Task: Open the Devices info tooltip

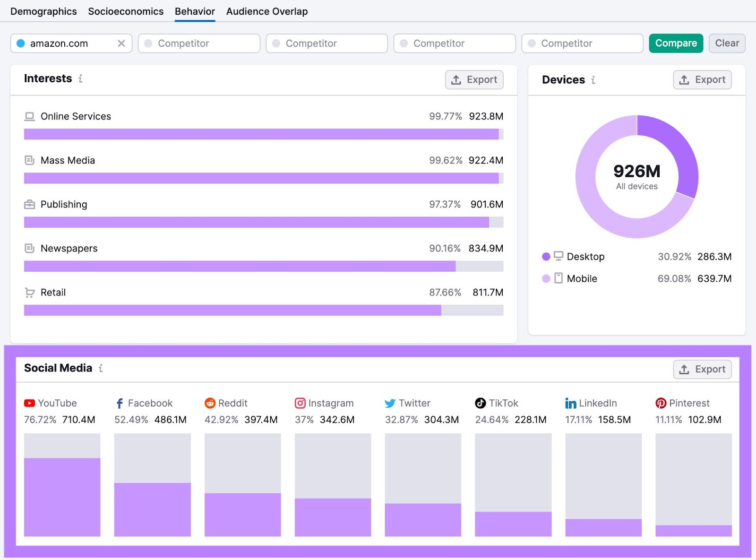Action: point(593,80)
